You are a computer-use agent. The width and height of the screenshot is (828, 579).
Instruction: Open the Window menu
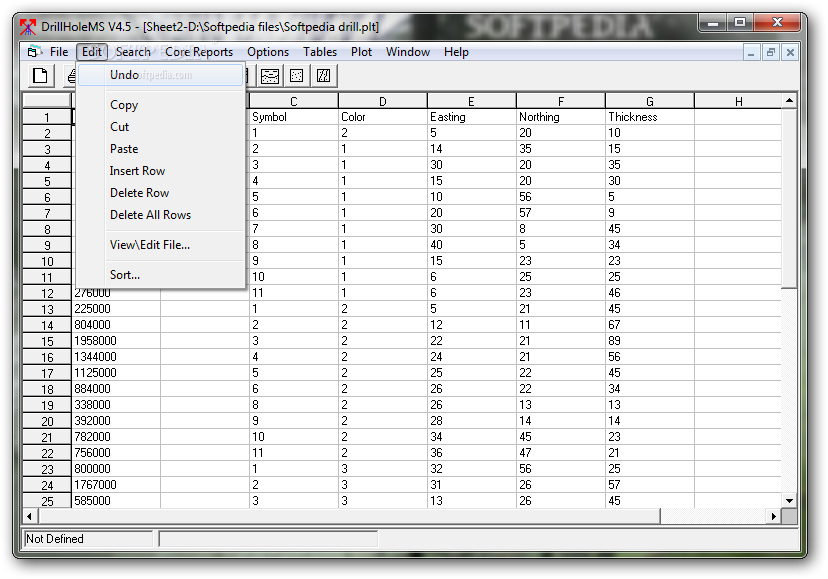pos(408,52)
